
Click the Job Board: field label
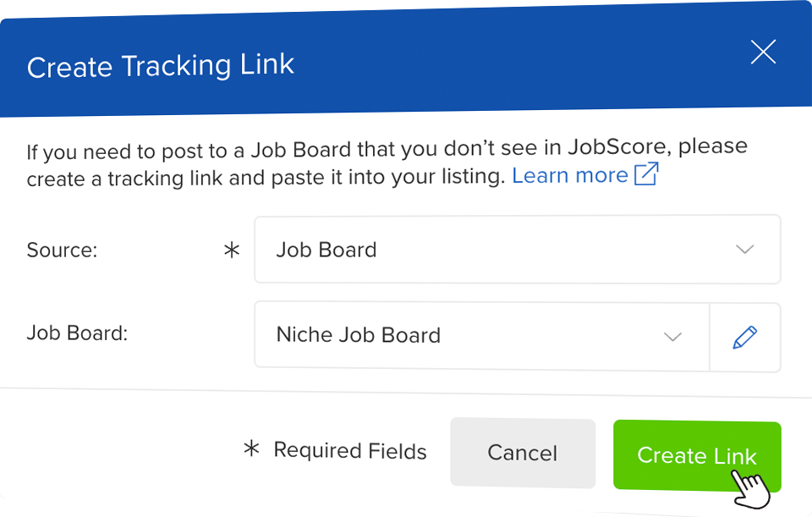[x=77, y=333]
